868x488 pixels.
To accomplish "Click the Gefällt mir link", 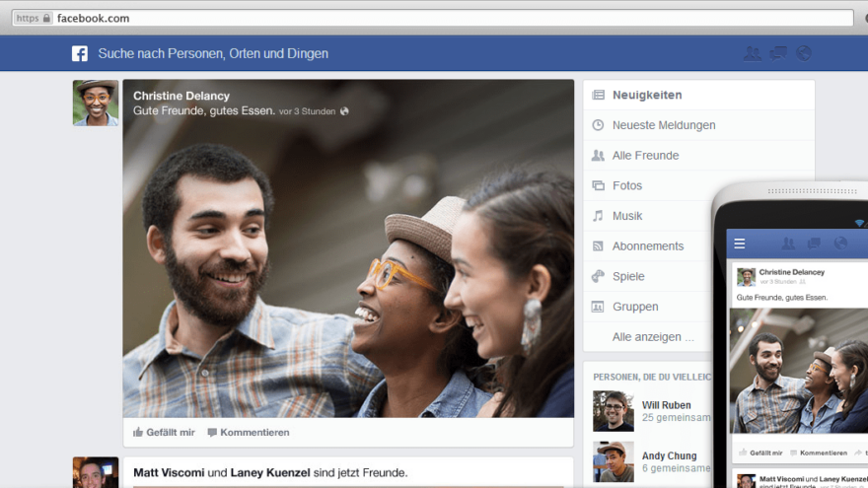I will [171, 432].
